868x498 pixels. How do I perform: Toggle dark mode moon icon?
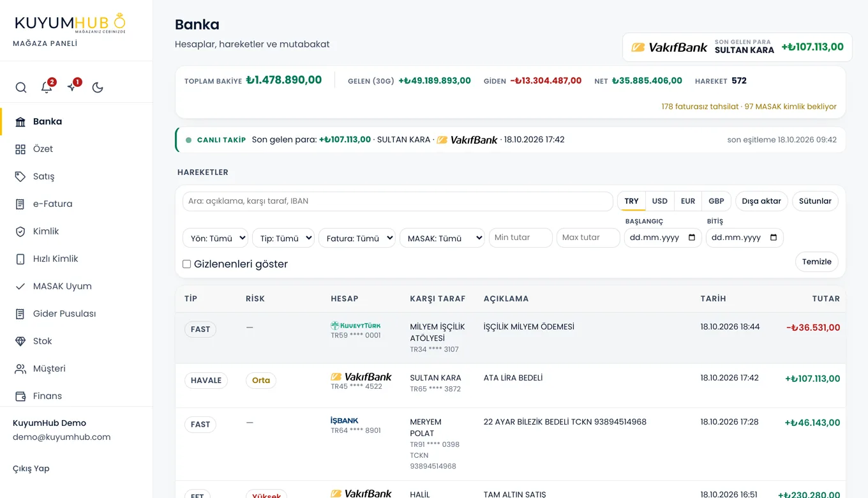(98, 87)
